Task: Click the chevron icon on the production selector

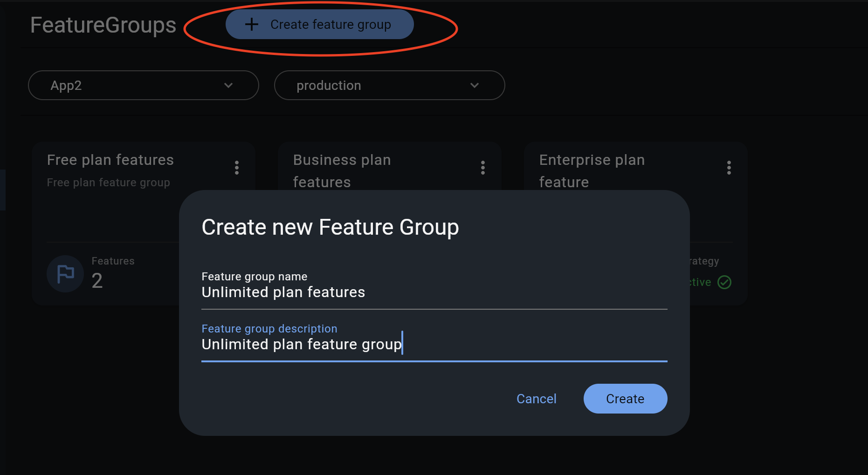Action: point(475,85)
